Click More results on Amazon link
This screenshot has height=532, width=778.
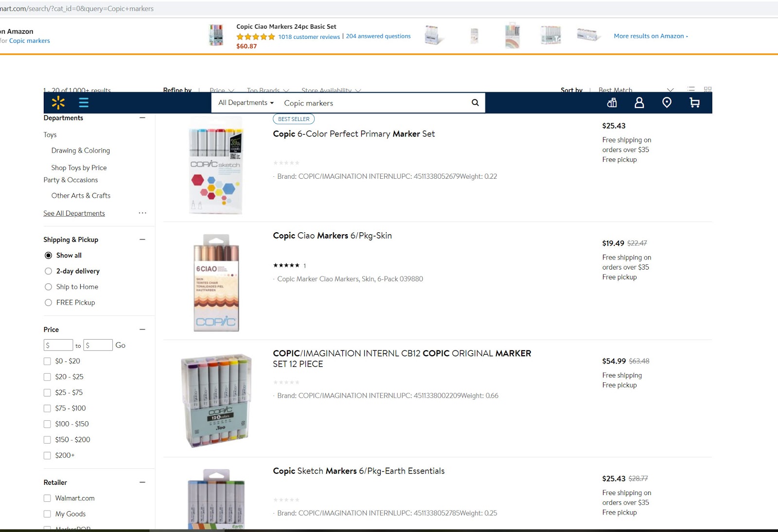(x=651, y=36)
